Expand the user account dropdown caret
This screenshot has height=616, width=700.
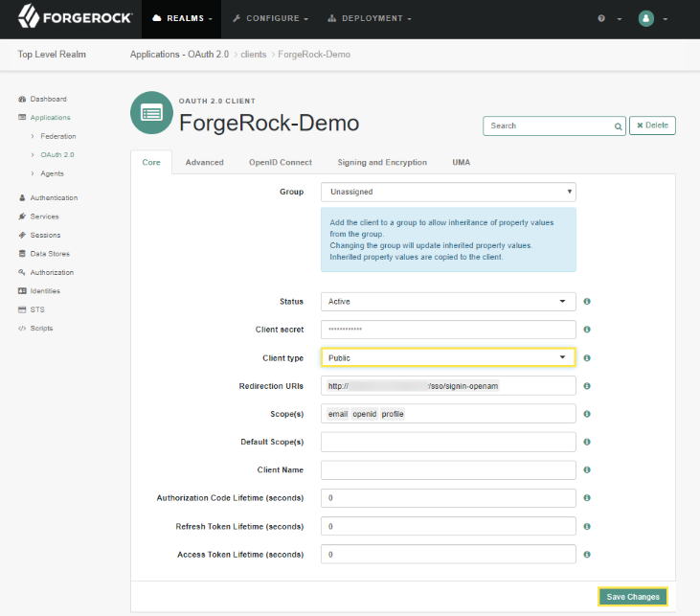666,19
